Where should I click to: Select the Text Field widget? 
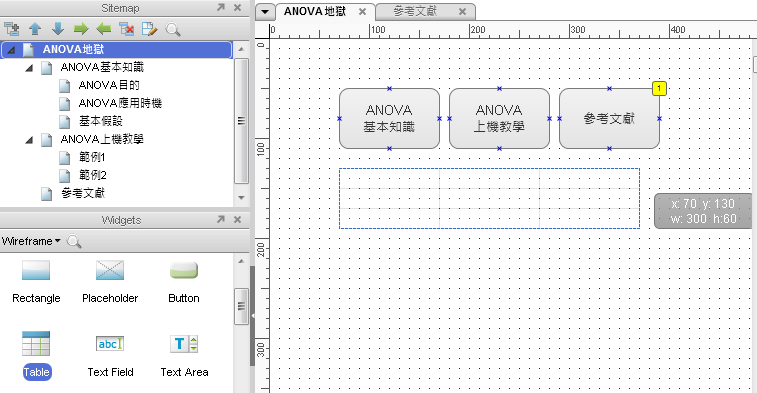110,356
